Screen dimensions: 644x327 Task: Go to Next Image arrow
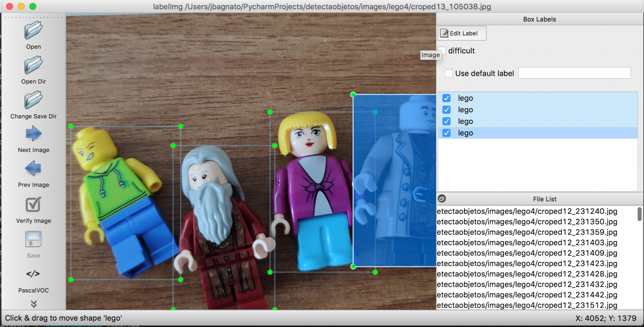pyautogui.click(x=34, y=134)
